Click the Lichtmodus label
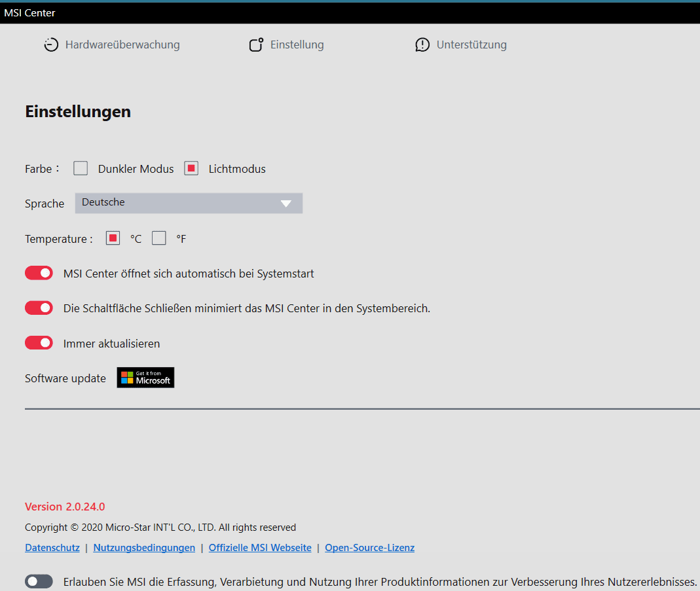The width and height of the screenshot is (700, 591). (237, 169)
